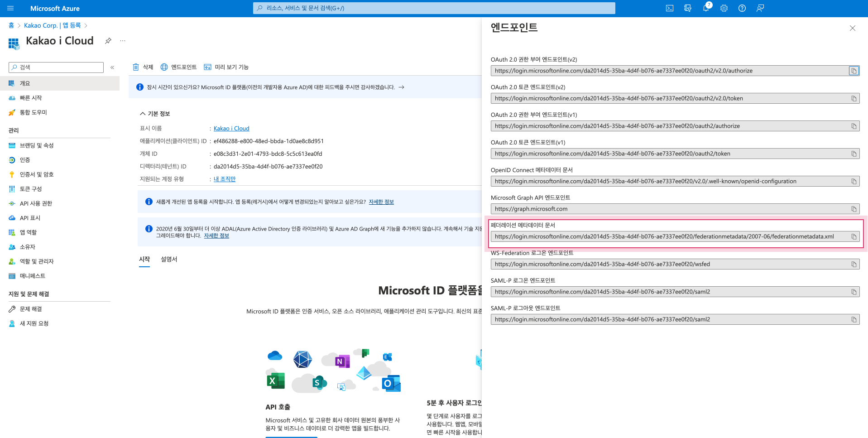Collapse the 기본 정보 section
The height and width of the screenshot is (438, 868).
point(155,114)
